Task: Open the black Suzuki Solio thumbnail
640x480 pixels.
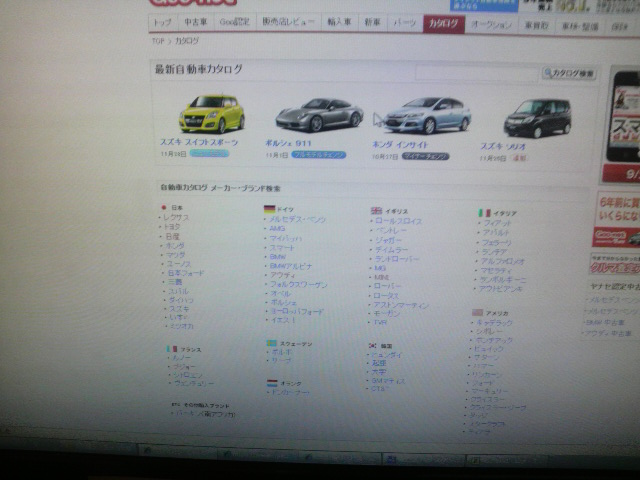Action: pos(537,118)
